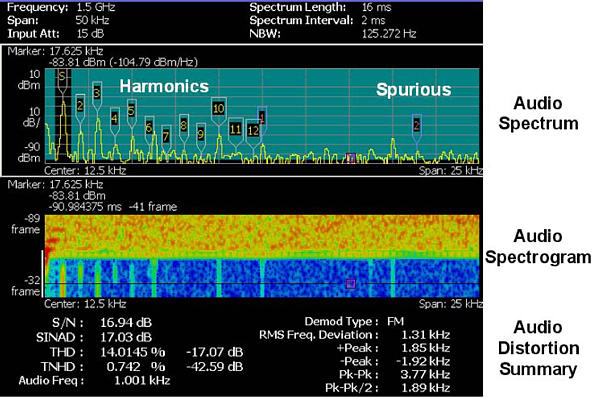600x397 pixels.
Task: Click the SINAD reading 17.03 dB
Action: pos(126,337)
